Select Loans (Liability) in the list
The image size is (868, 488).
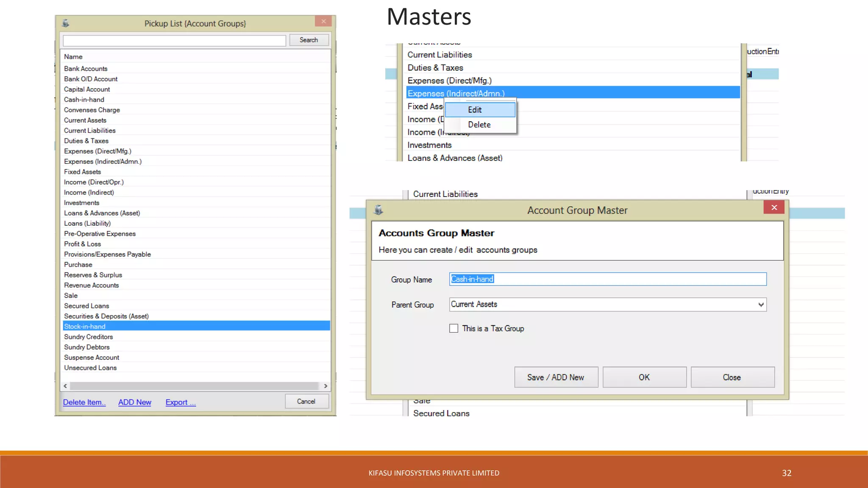[196, 223]
